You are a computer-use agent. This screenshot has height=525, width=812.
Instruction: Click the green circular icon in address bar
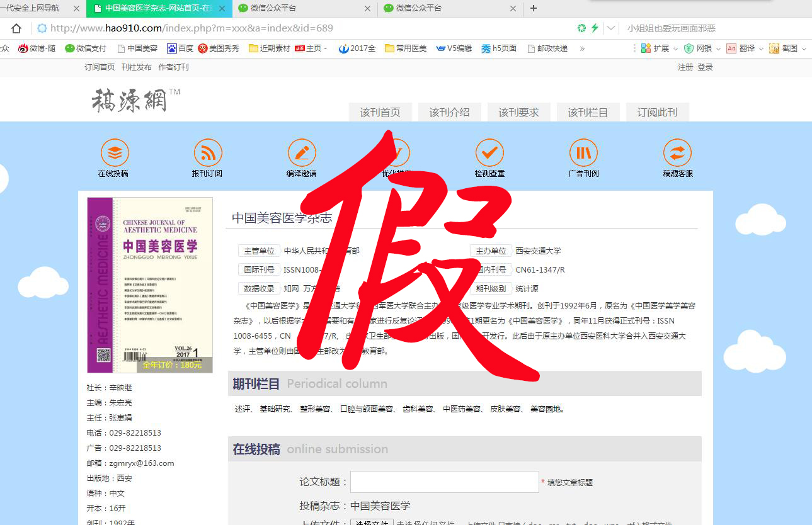click(x=581, y=28)
